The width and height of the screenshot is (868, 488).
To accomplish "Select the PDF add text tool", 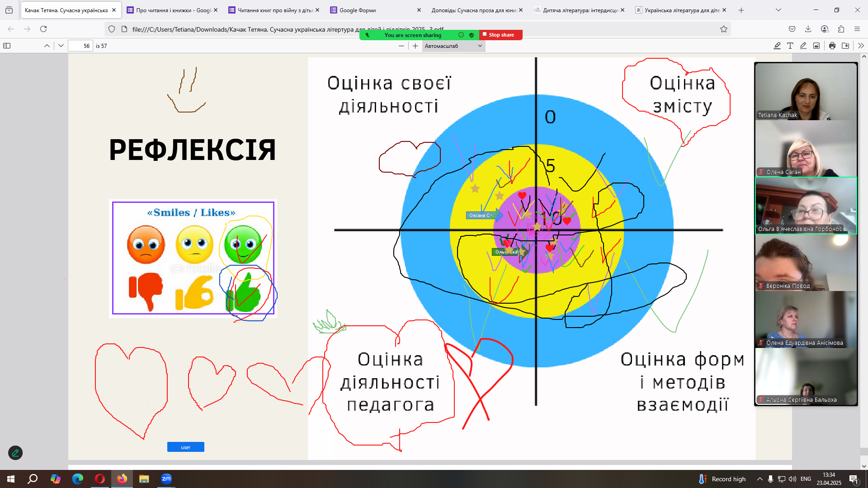I will tap(790, 46).
